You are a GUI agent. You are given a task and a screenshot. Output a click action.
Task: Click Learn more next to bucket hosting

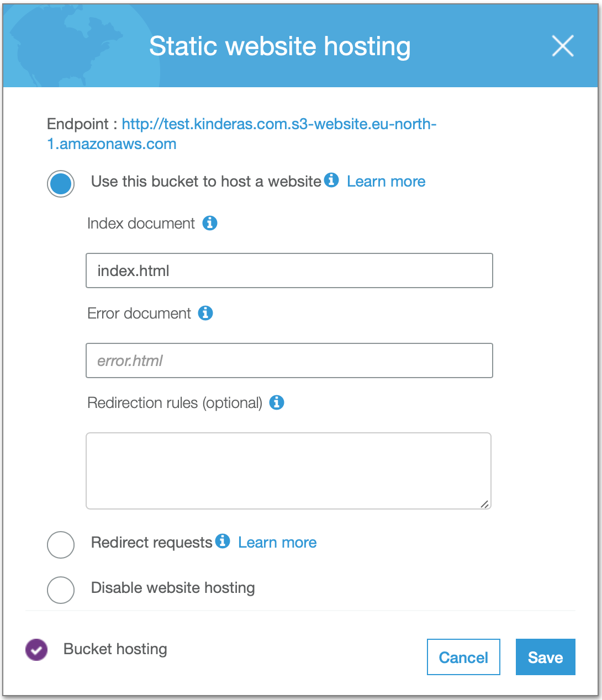coord(386,181)
